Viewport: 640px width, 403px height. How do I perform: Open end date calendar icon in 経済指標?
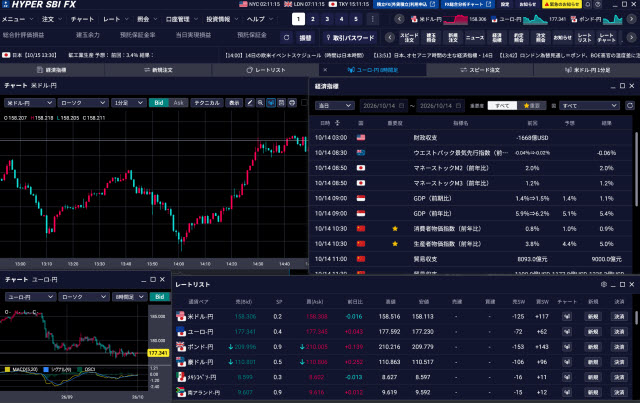[458, 106]
